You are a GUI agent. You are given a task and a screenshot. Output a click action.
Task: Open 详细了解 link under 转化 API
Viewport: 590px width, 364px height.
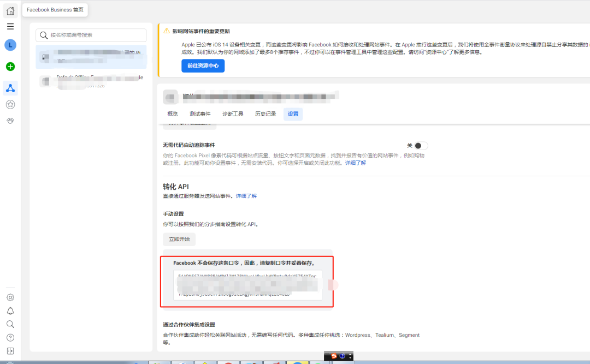[x=246, y=196]
